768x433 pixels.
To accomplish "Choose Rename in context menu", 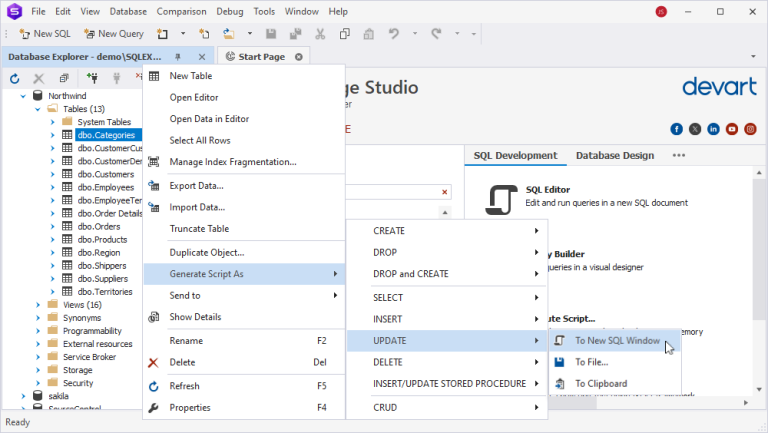I will (244, 341).
